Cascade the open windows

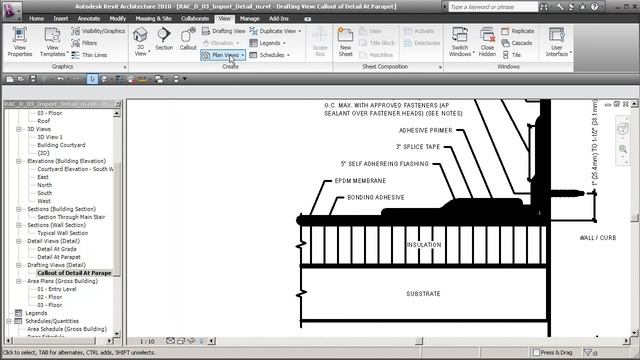point(516,43)
